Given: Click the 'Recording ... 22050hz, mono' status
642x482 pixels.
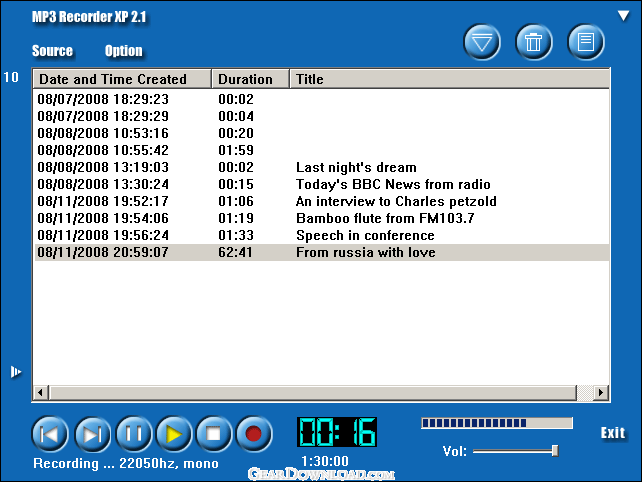Looking at the screenshot, I should pyautogui.click(x=126, y=464).
